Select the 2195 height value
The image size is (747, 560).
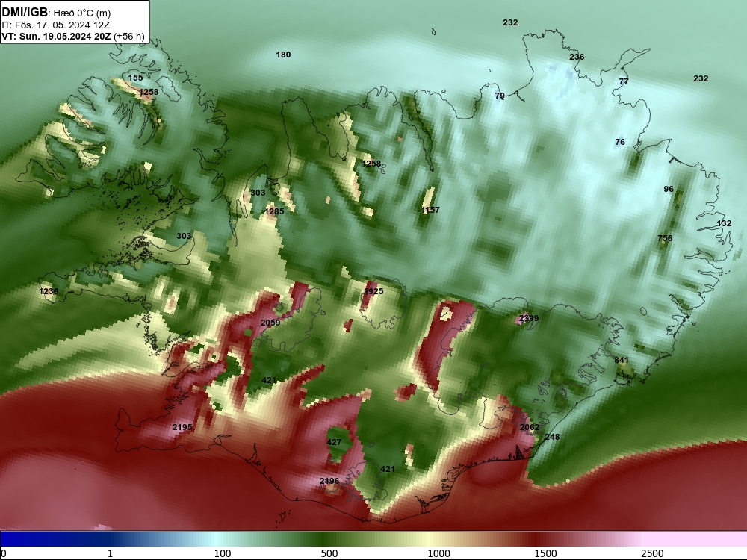[182, 427]
